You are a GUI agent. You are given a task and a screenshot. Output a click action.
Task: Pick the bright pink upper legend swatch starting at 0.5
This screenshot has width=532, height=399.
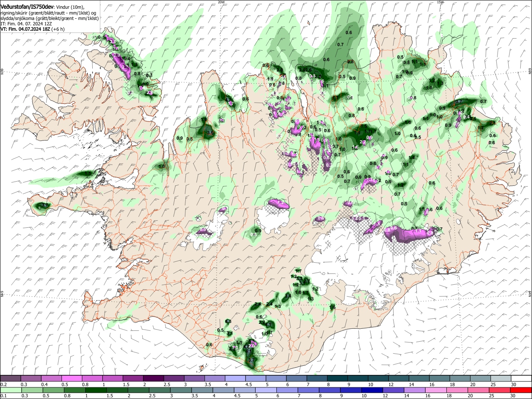pos(72,379)
